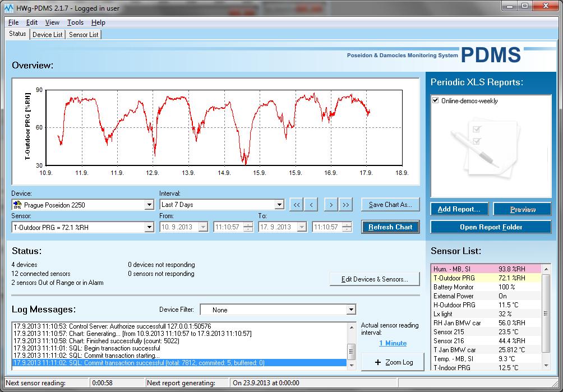
Task: Click the 'Online-demos-weekly' report name
Action: (469, 101)
